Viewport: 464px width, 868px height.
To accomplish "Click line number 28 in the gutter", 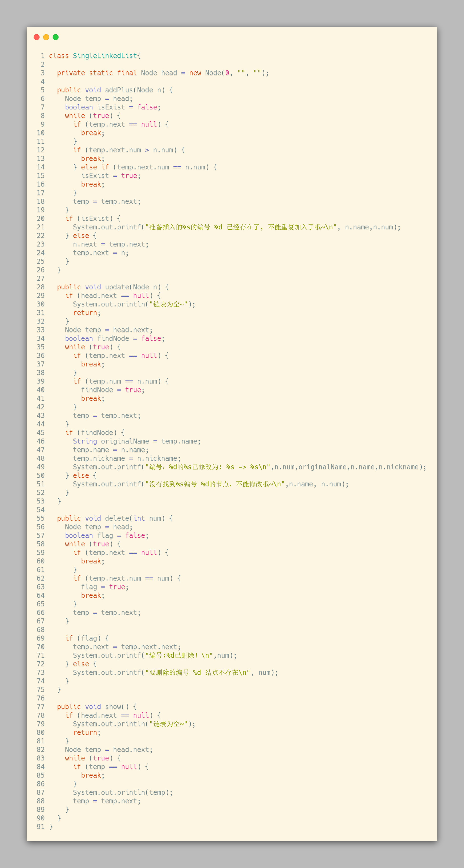I will coord(40,287).
